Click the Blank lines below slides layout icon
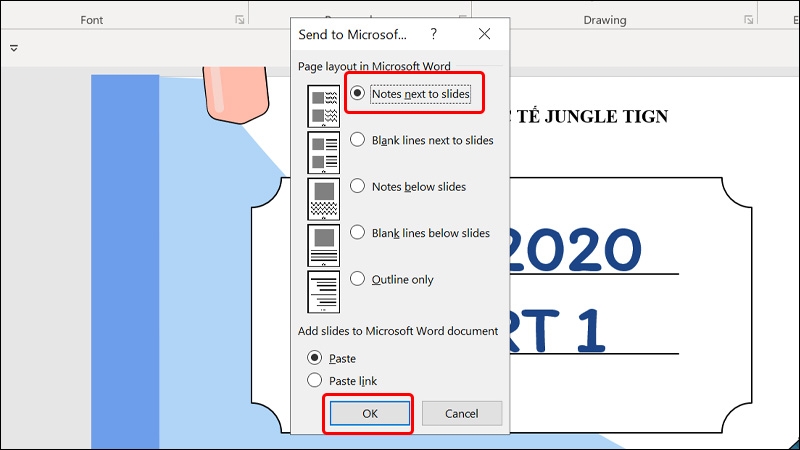800x450 pixels. 323,245
